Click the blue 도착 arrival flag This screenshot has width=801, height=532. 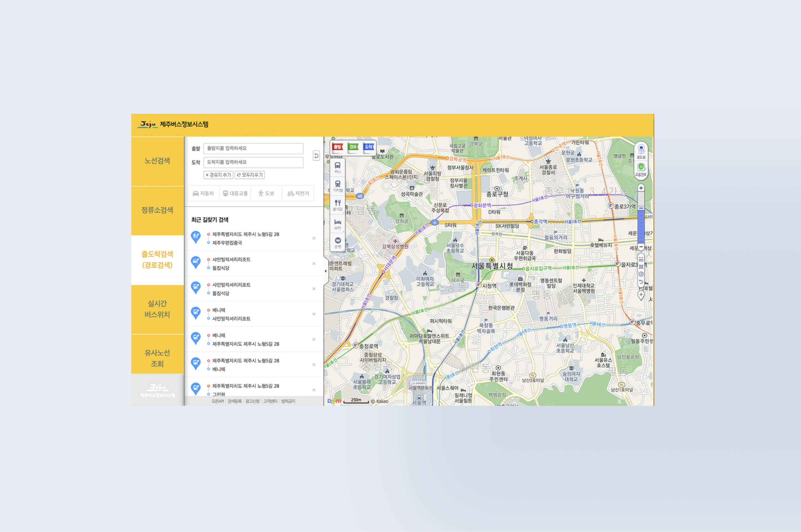(x=369, y=147)
